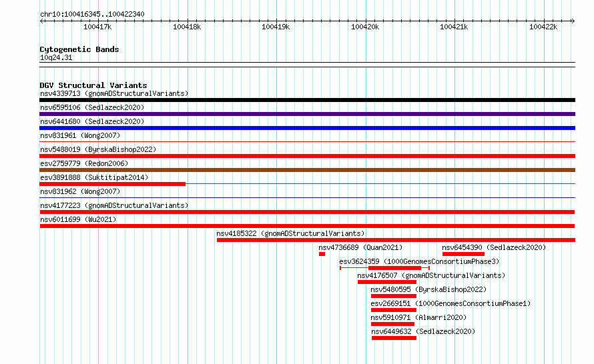The height and width of the screenshot is (364, 594).
Task: Click the red nsv5480595 variant bar
Action: [394, 296]
